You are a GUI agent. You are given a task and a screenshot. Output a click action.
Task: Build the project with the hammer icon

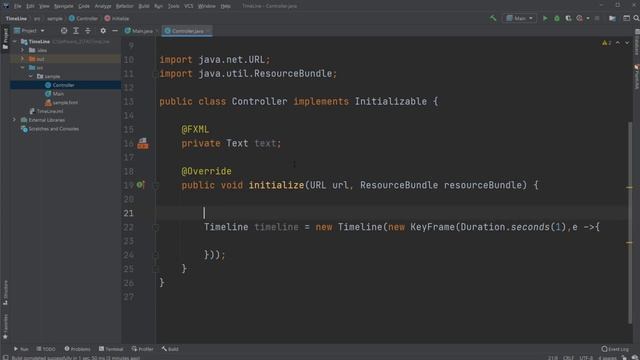coord(493,18)
